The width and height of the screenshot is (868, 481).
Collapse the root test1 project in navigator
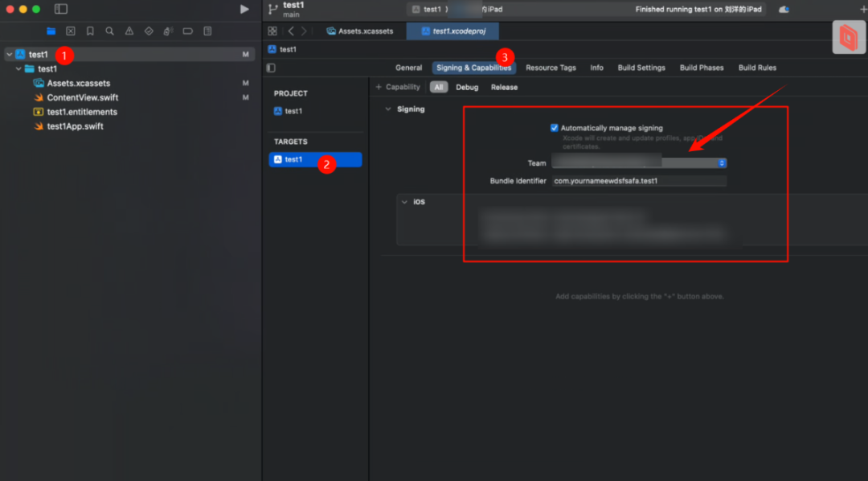point(10,55)
